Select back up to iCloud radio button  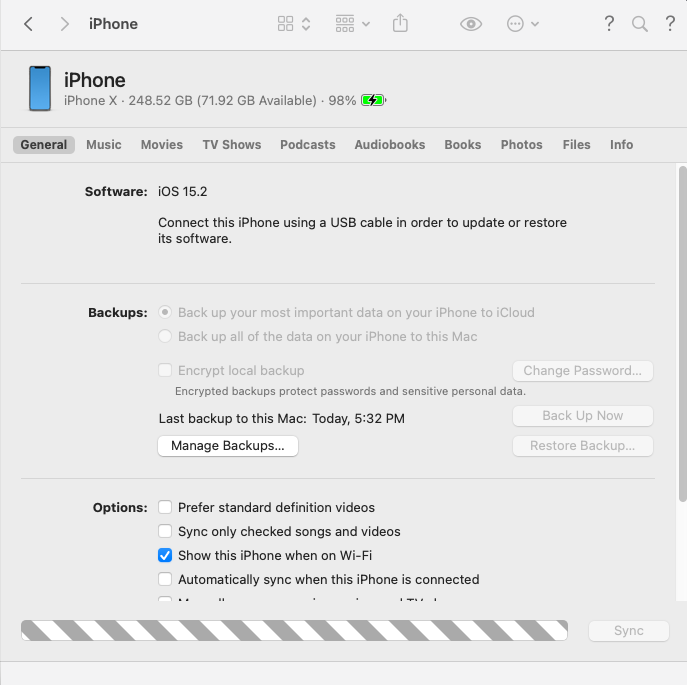click(165, 312)
